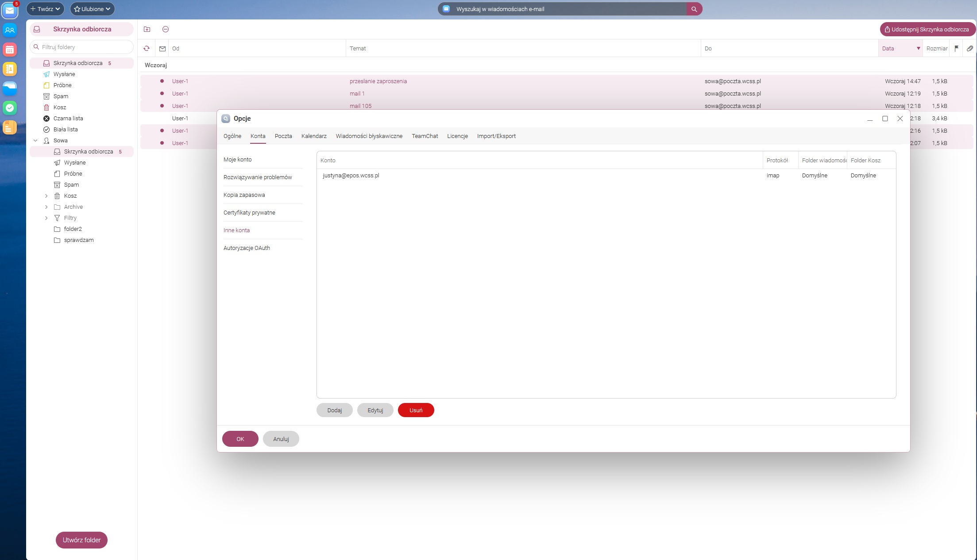Toggle unread dot on mail 1 message
This screenshot has height=560, width=977.
coord(162,93)
